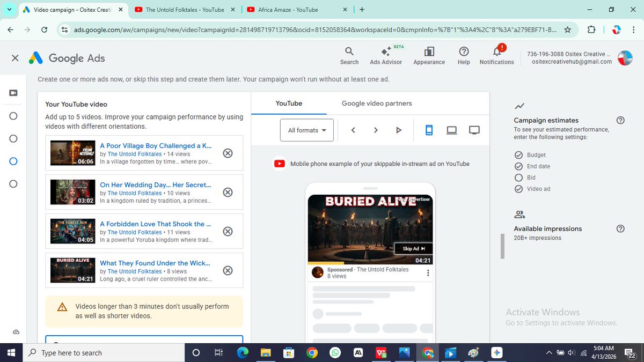
Task: Open Task View on the taskbar
Action: pyautogui.click(x=218, y=352)
